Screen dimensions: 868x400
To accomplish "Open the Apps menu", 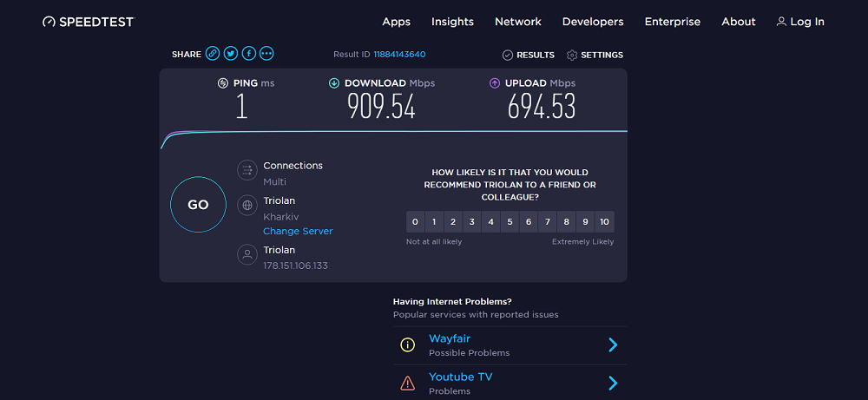I will tap(397, 22).
